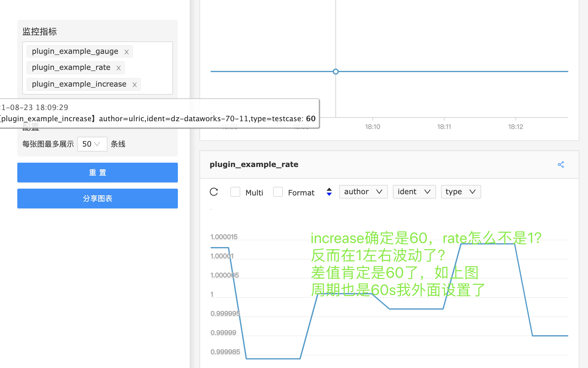Refresh the plugin_example_rate chart data

[x=214, y=192]
